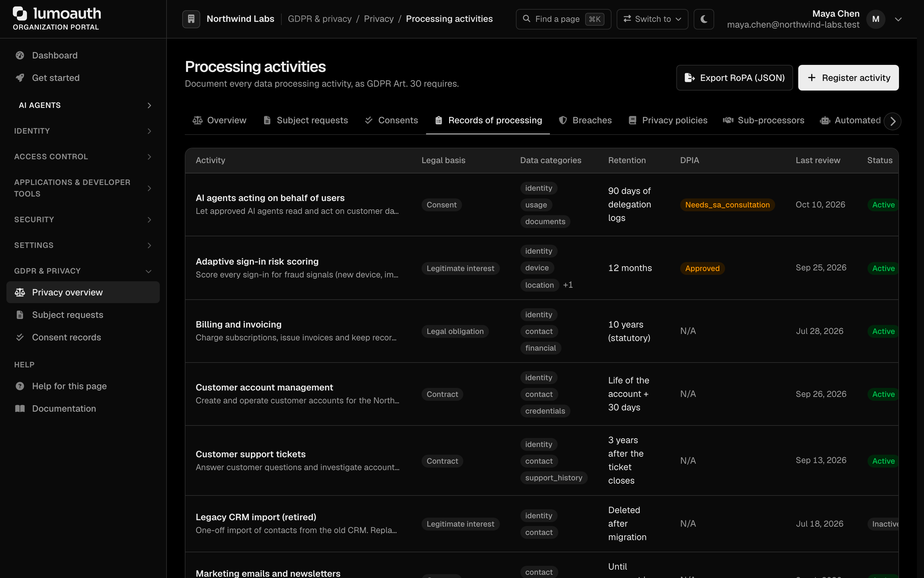Viewport: 924px width, 578px height.
Task: Click the Export RoPA file icon
Action: point(689,78)
